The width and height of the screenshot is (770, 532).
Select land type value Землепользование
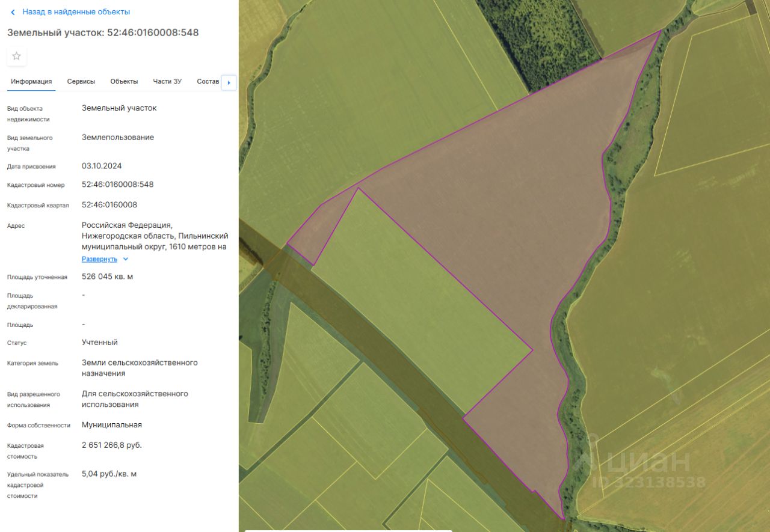[x=118, y=138]
